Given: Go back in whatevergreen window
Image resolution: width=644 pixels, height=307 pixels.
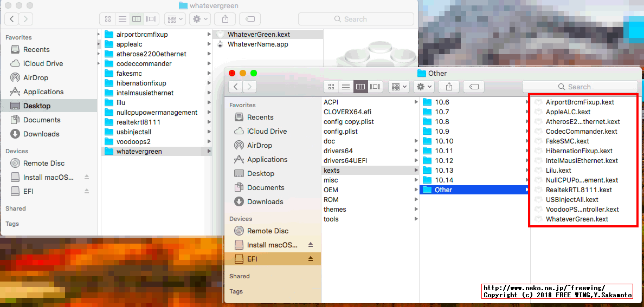Looking at the screenshot, I should click(12, 19).
